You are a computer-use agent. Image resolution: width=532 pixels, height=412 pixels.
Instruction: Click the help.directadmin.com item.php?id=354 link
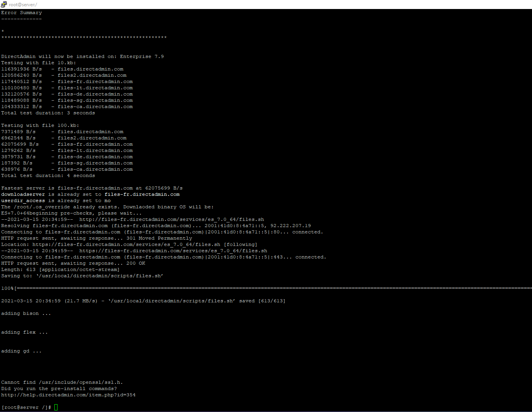pyautogui.click(x=68, y=395)
